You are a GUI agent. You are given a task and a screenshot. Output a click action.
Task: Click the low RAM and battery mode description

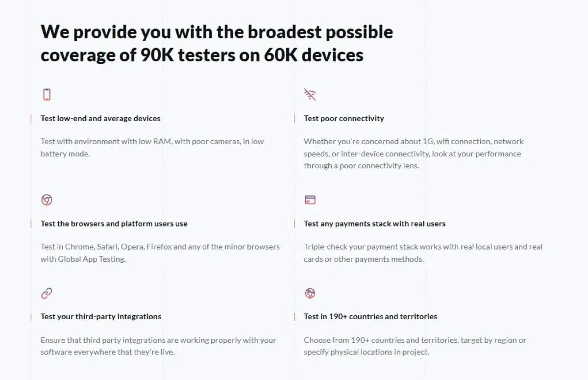click(x=152, y=148)
